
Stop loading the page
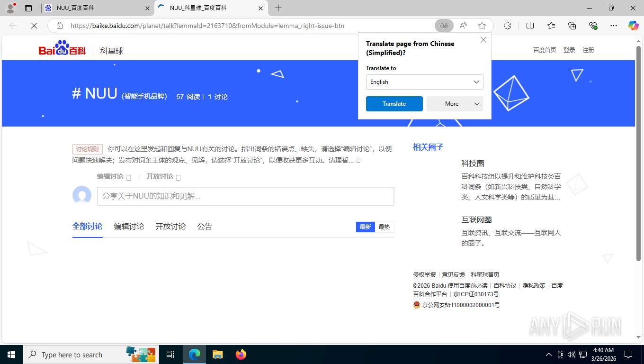coord(34,26)
